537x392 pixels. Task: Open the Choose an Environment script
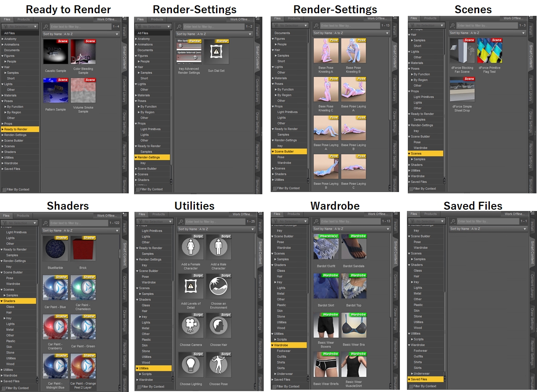point(218,287)
